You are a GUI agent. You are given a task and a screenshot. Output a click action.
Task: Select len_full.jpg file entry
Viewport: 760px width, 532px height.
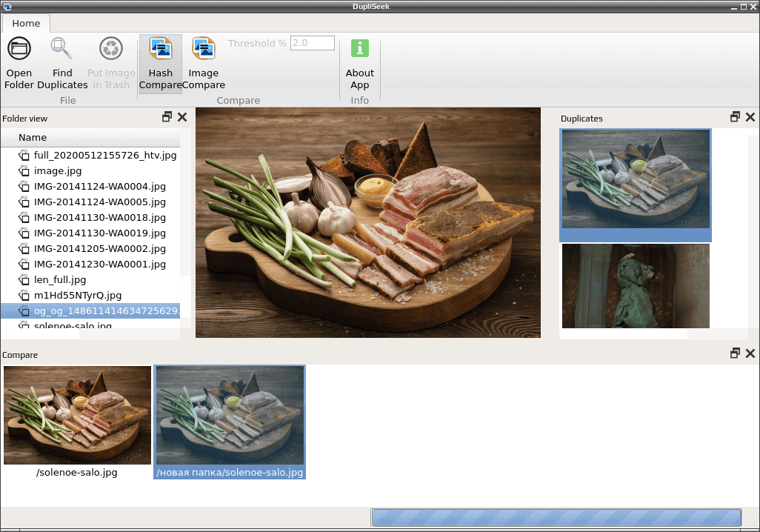(60, 280)
